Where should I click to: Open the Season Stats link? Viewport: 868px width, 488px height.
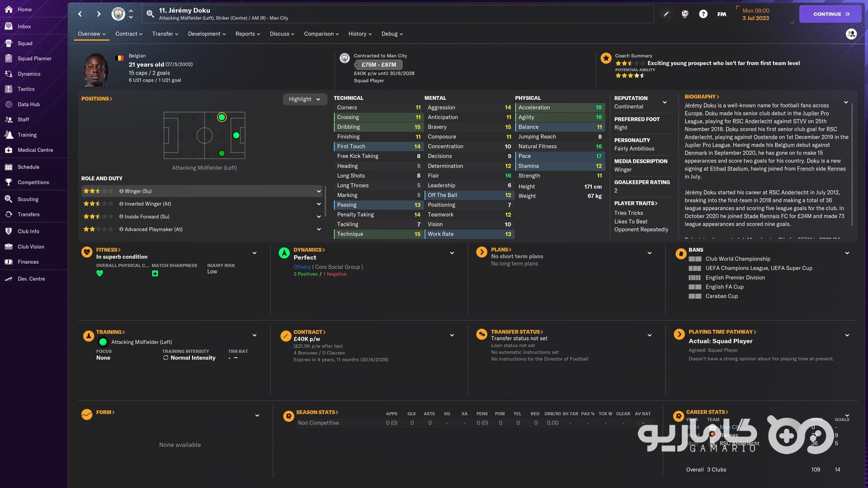click(x=317, y=412)
